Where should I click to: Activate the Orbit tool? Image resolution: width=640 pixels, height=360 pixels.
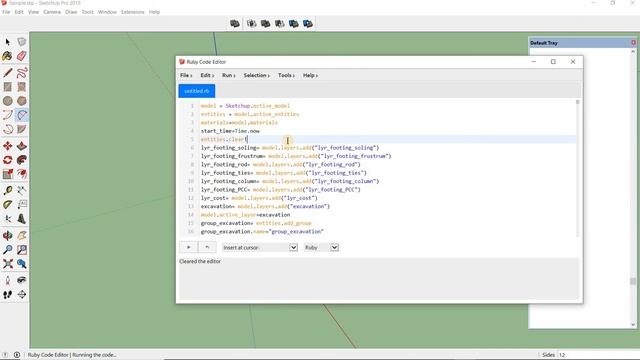(8, 236)
